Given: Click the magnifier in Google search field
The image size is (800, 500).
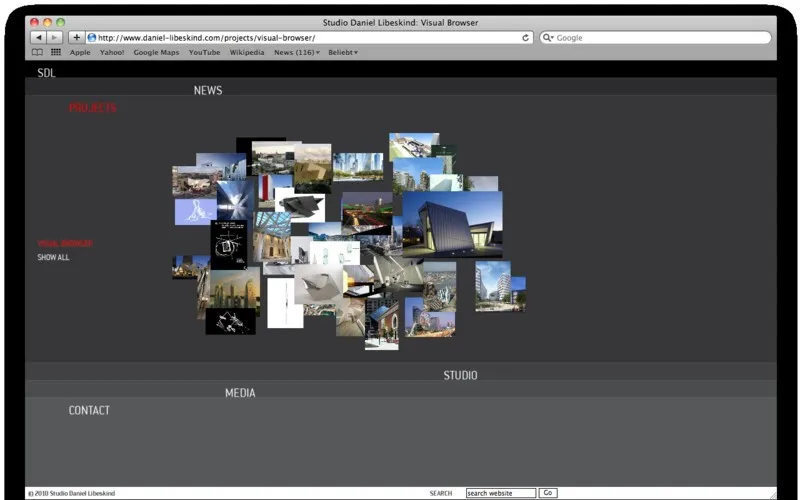Looking at the screenshot, I should coord(547,38).
